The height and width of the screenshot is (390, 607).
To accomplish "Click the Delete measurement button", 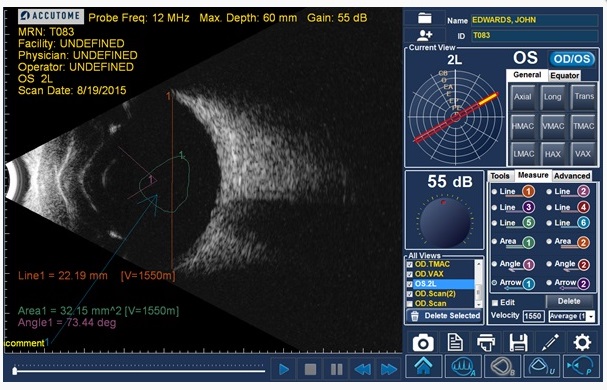I will (569, 301).
